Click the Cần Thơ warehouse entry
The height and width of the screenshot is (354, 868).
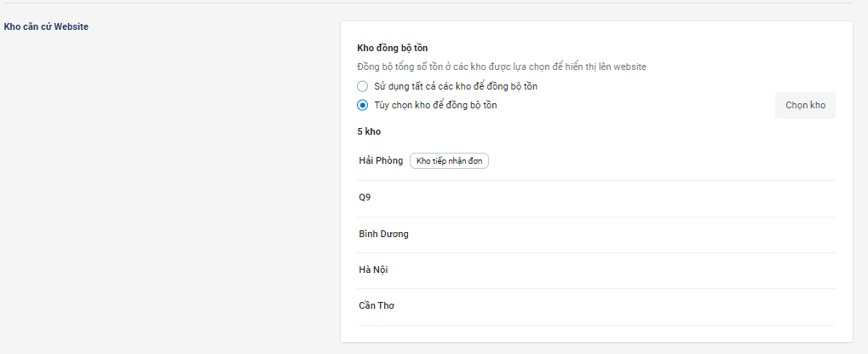[x=377, y=305]
